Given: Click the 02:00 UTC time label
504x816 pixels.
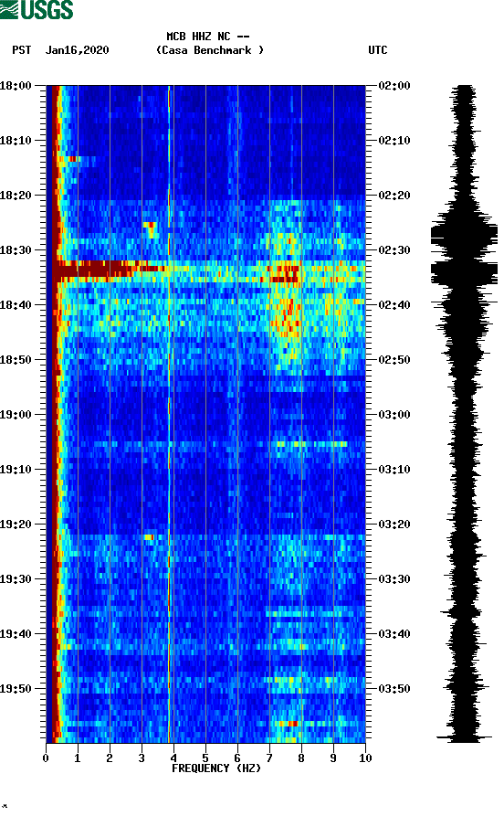Looking at the screenshot, I should coord(394,85).
